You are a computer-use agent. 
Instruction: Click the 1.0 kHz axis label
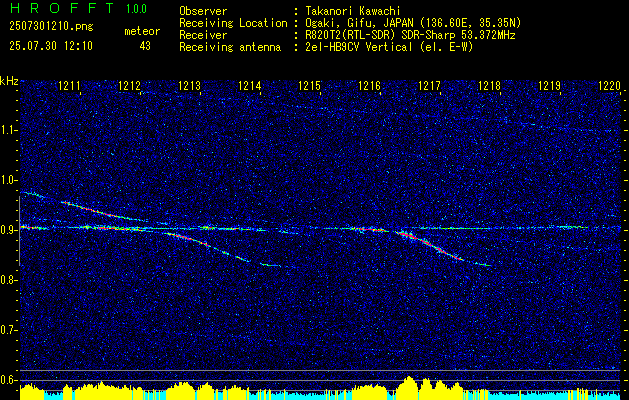[x=9, y=181]
